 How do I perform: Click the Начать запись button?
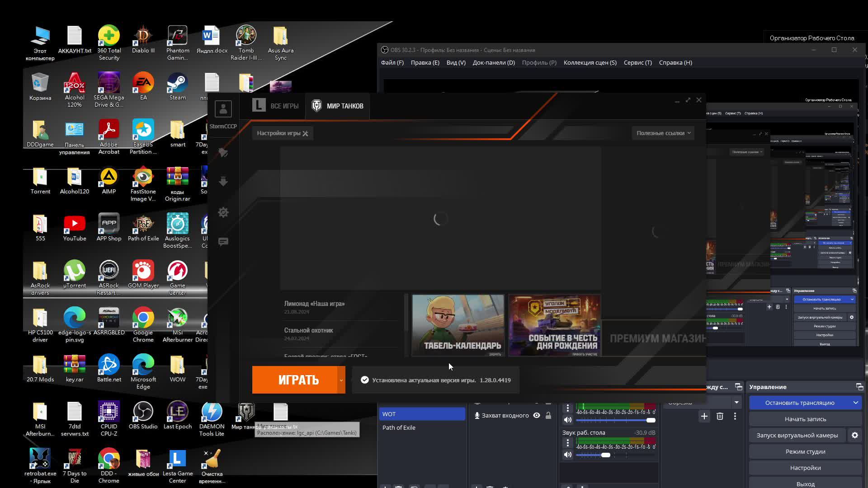[805, 419]
